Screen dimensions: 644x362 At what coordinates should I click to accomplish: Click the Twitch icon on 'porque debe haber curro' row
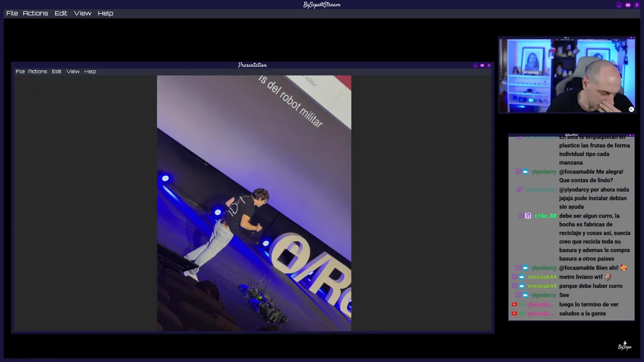pyautogui.click(x=514, y=286)
